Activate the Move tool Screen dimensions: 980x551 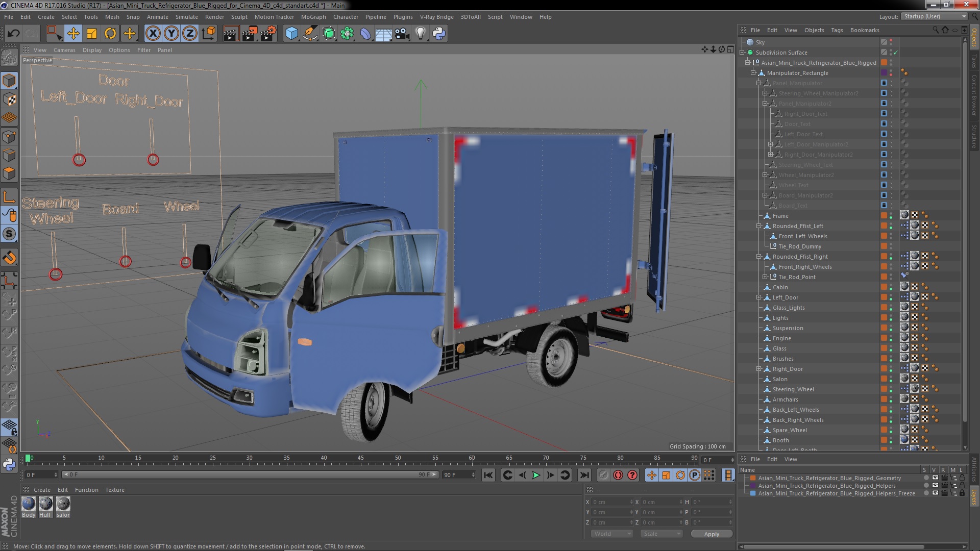coord(73,34)
